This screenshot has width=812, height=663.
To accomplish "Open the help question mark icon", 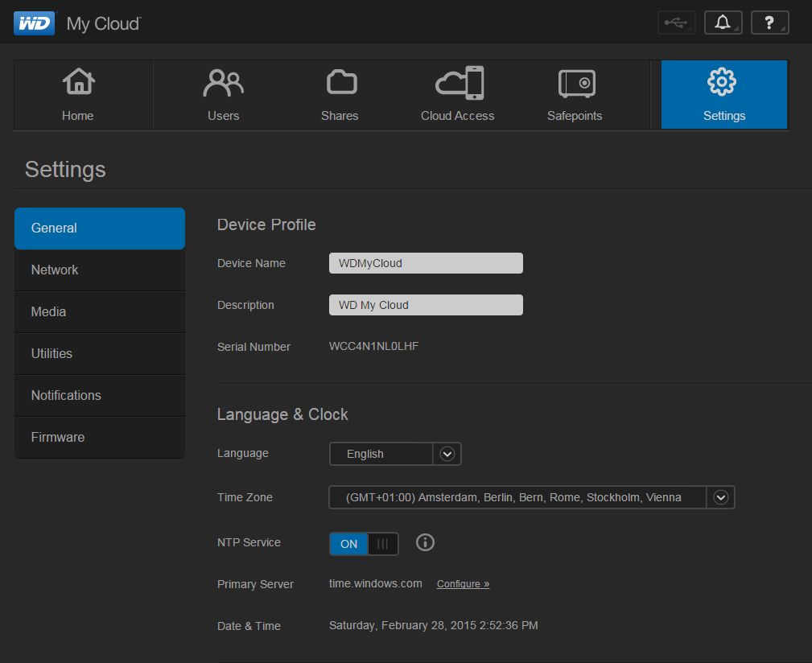I will [x=769, y=23].
